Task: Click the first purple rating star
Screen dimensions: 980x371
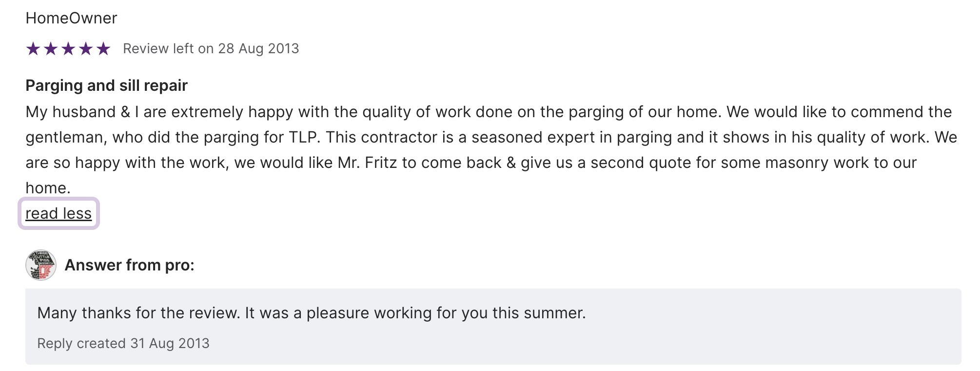Action: coord(33,49)
